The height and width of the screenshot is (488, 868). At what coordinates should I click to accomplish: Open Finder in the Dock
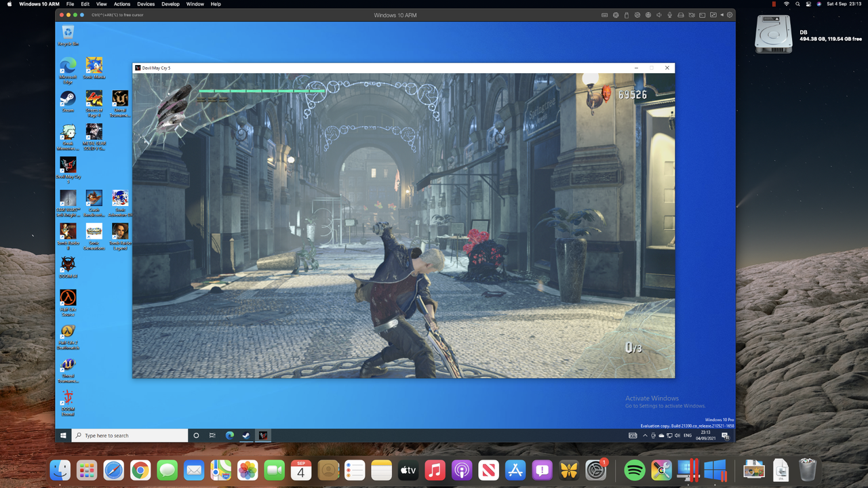coord(60,470)
